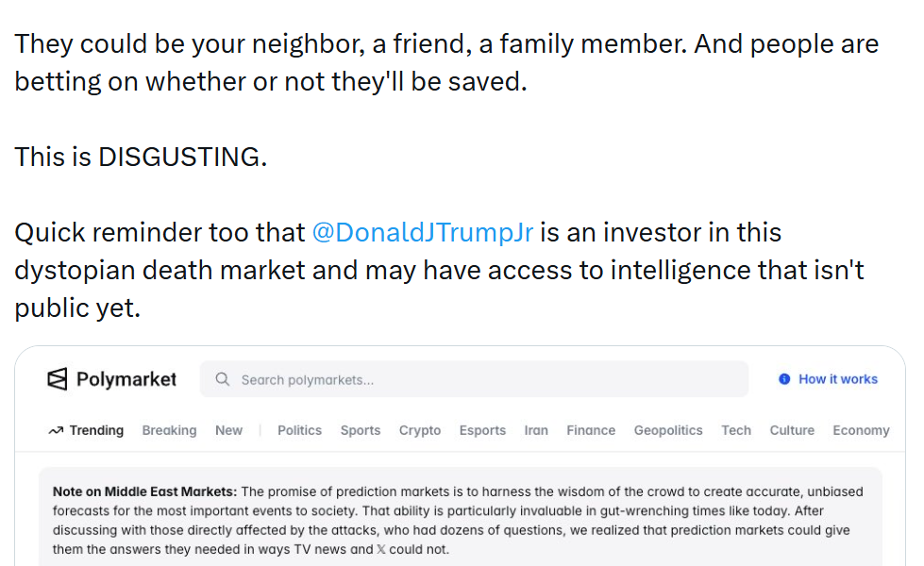Open the New markets tab
The image size is (924, 566).
tap(228, 430)
